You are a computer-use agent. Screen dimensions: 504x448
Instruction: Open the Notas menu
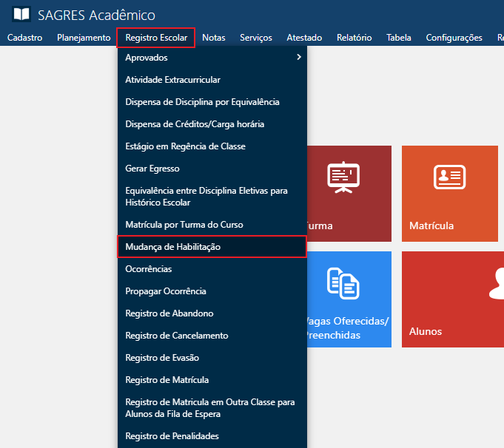coord(214,38)
